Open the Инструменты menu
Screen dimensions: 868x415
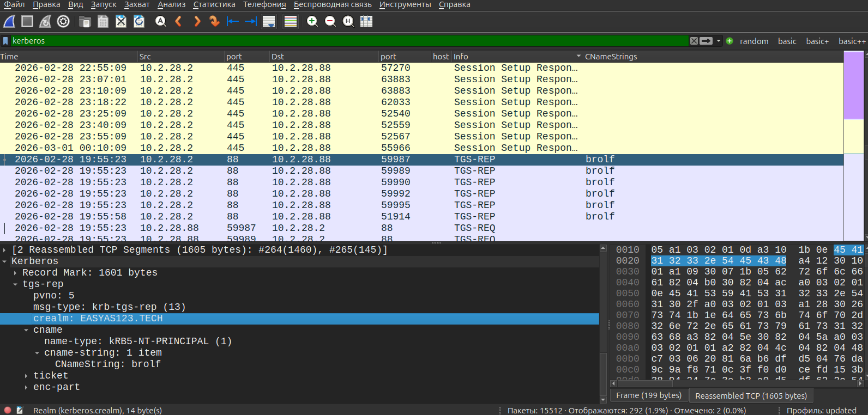[x=405, y=4]
